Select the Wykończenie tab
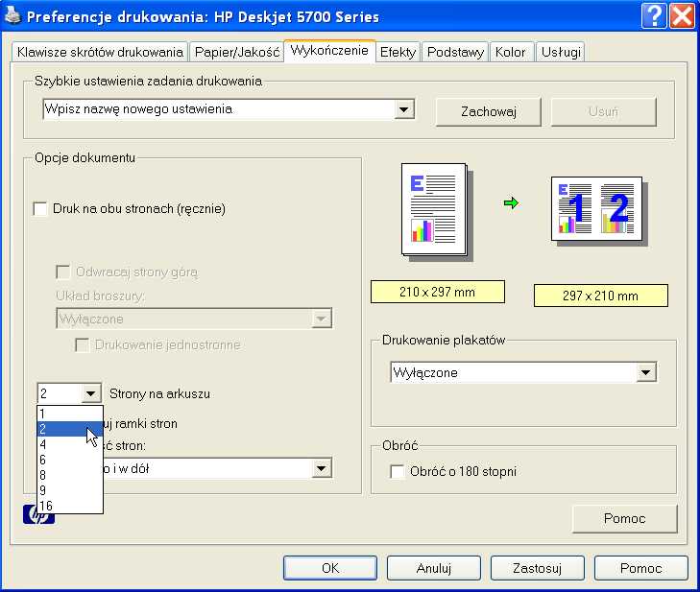This screenshot has width=700, height=592. pyautogui.click(x=329, y=51)
